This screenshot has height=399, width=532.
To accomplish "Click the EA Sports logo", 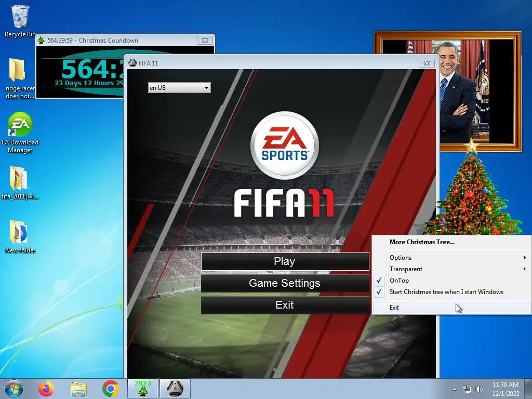I will pos(284,145).
